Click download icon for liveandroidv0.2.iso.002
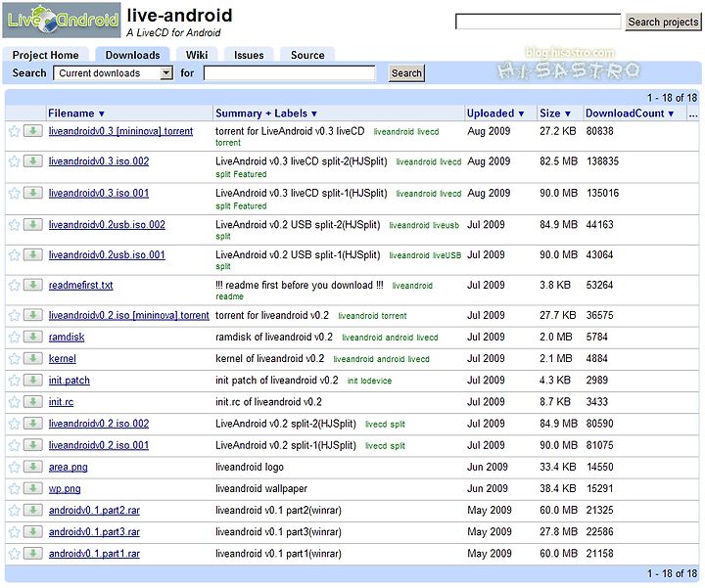Viewport: 705px width, 588px height. pyautogui.click(x=33, y=423)
